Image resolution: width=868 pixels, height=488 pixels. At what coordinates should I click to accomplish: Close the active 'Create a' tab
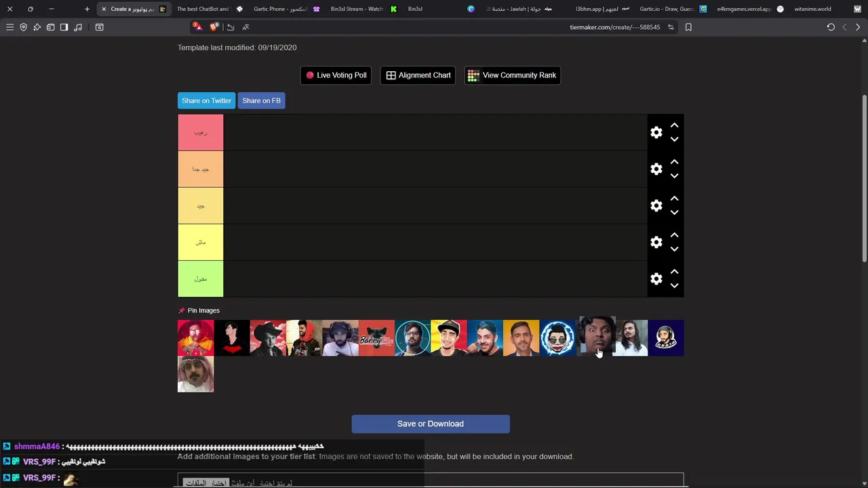coord(104,9)
